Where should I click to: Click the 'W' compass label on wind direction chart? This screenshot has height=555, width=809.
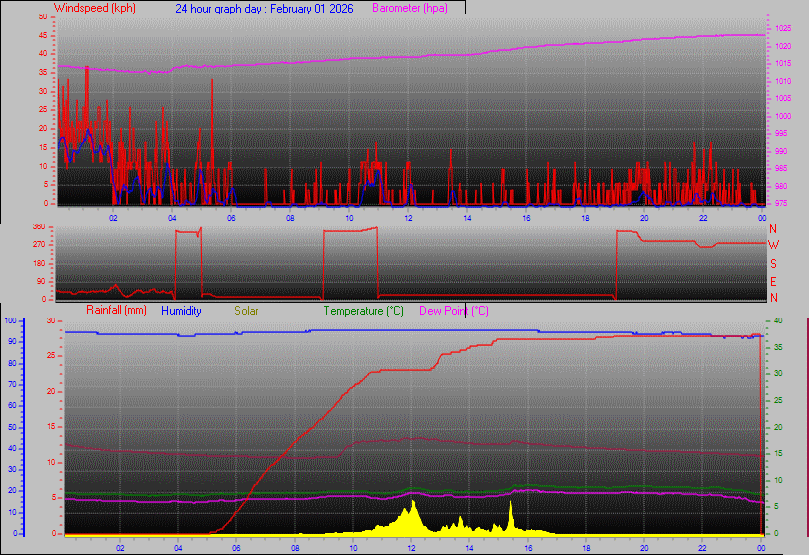(x=773, y=245)
